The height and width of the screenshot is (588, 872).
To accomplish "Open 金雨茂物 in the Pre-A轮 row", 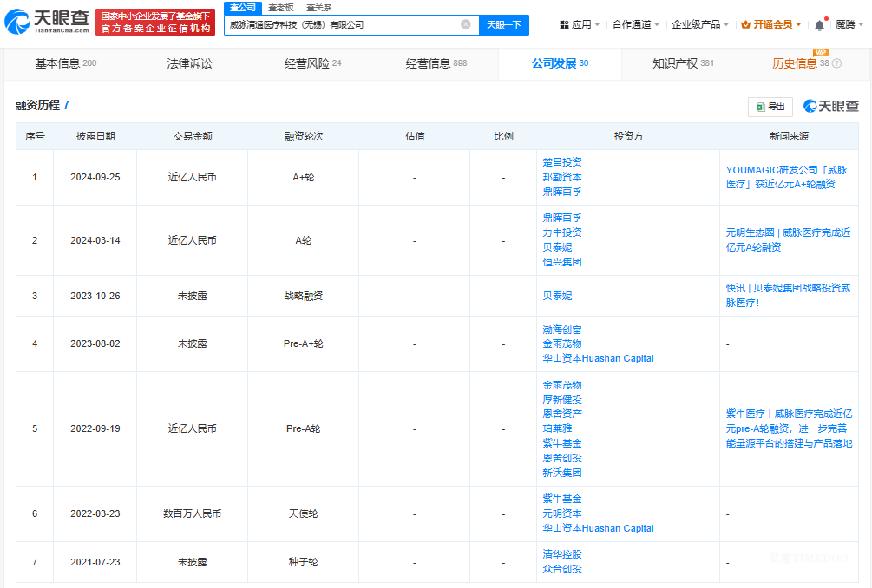I will coord(562,385).
